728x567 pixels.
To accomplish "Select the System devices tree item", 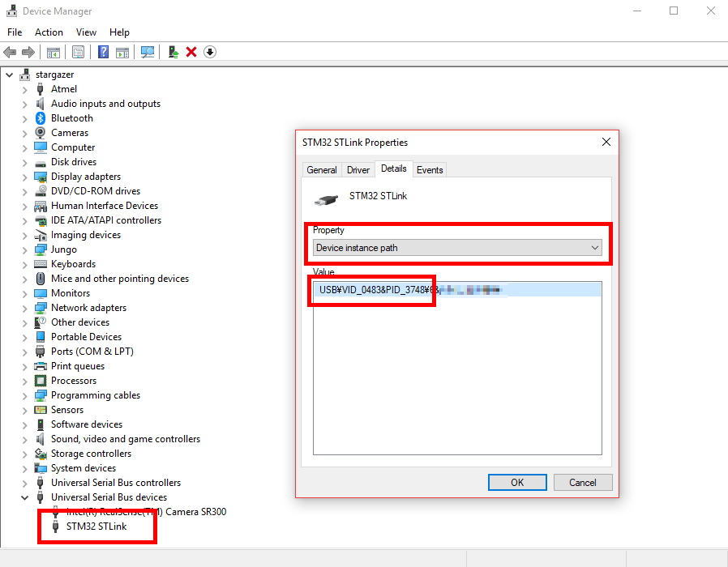I will point(84,468).
